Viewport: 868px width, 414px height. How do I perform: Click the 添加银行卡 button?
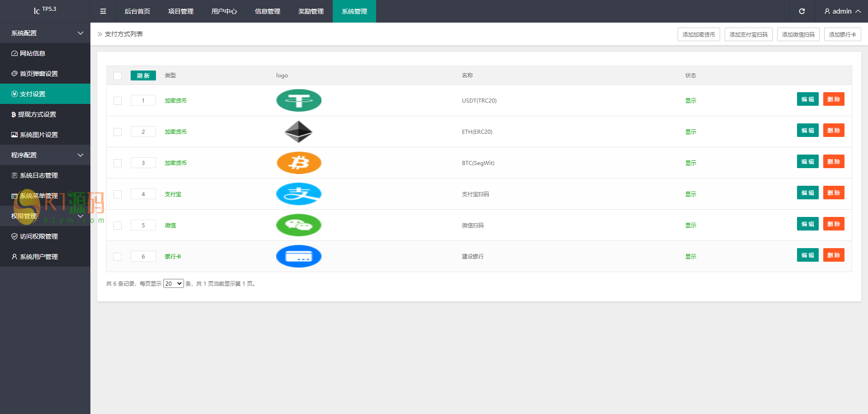pos(843,34)
